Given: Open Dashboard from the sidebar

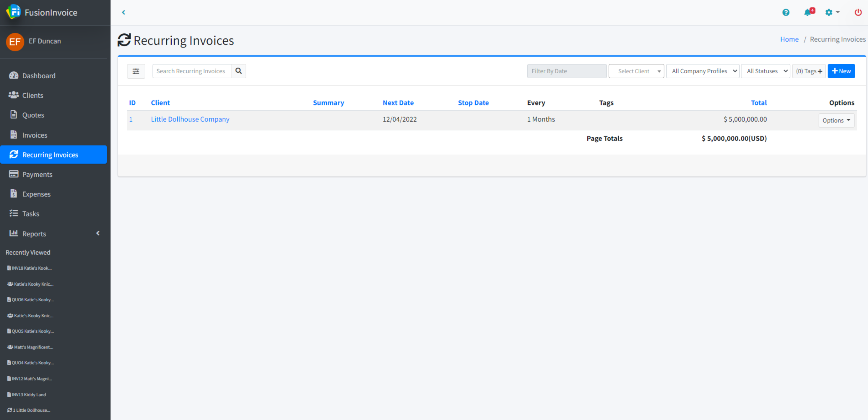Looking at the screenshot, I should (x=39, y=75).
